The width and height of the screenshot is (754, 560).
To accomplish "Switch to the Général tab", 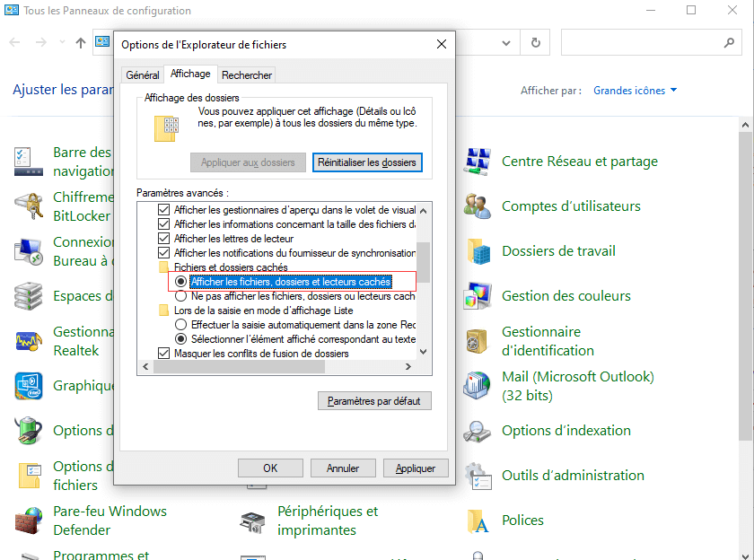I will point(143,75).
